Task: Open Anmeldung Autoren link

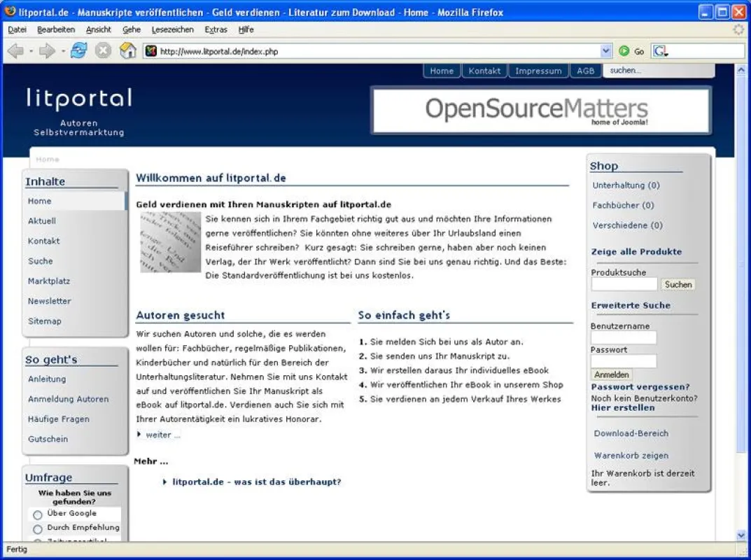Action: point(68,399)
